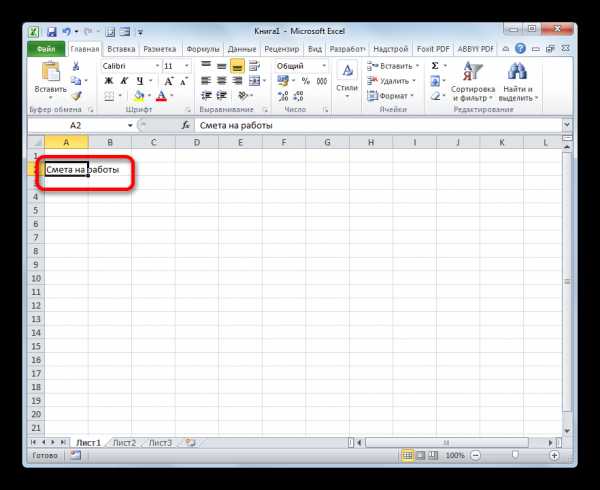Click the AutoSum sigma icon
600x490 pixels.
(435, 66)
